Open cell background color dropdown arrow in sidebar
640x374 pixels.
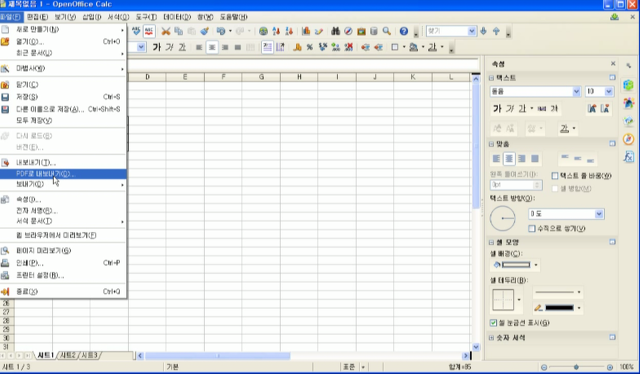tap(536, 265)
